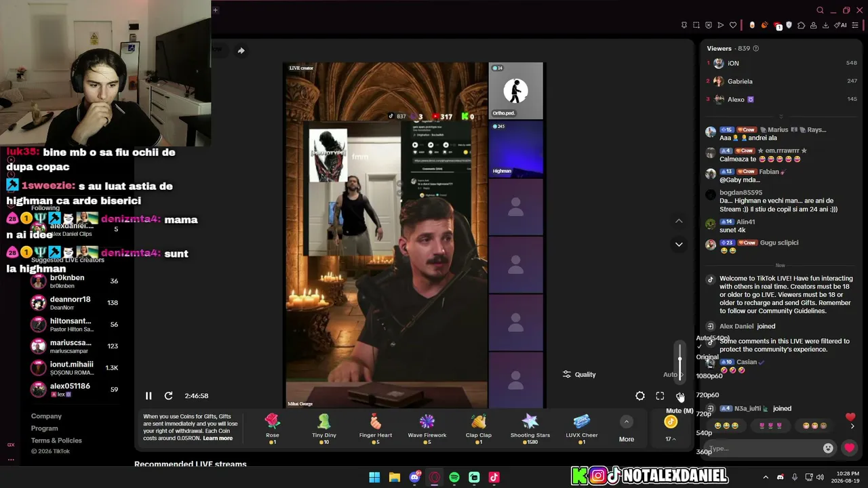Go to the next live stream
This screenshot has height=488, width=868.
click(679, 244)
